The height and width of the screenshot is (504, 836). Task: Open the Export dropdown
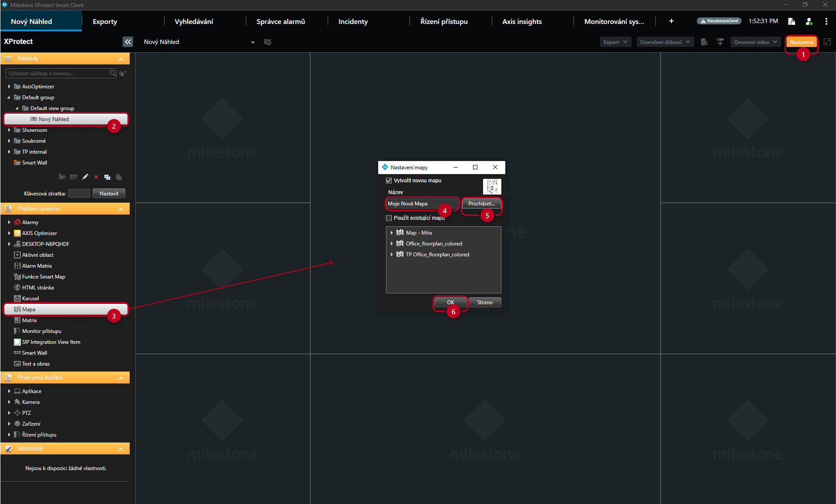pyautogui.click(x=615, y=42)
